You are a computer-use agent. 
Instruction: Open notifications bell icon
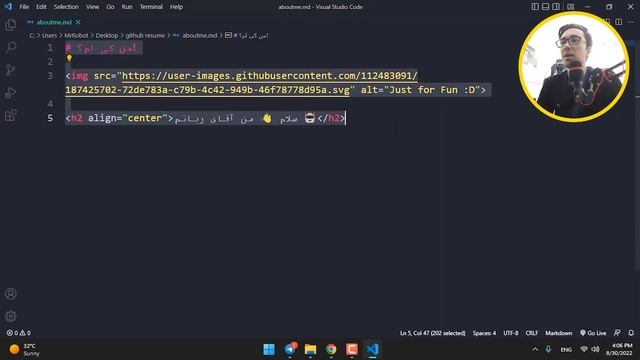[x=631, y=333]
